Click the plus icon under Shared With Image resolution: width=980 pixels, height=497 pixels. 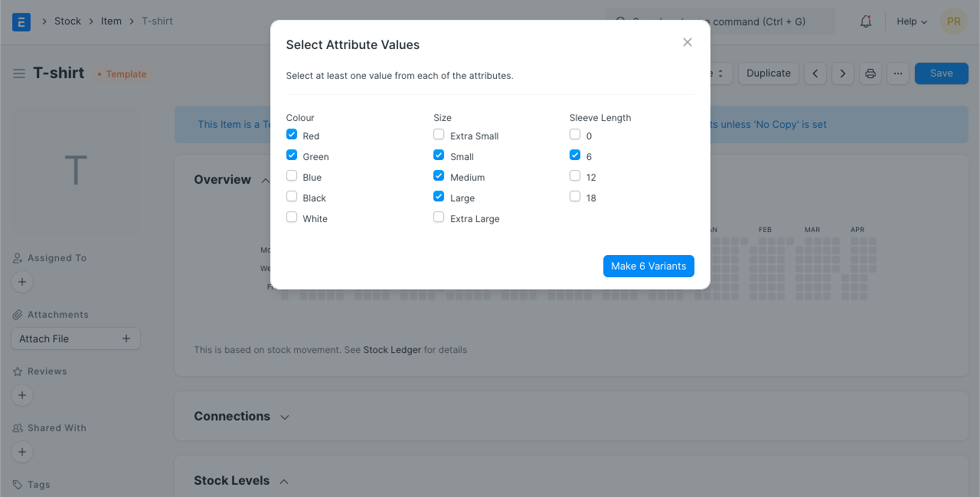click(22, 452)
